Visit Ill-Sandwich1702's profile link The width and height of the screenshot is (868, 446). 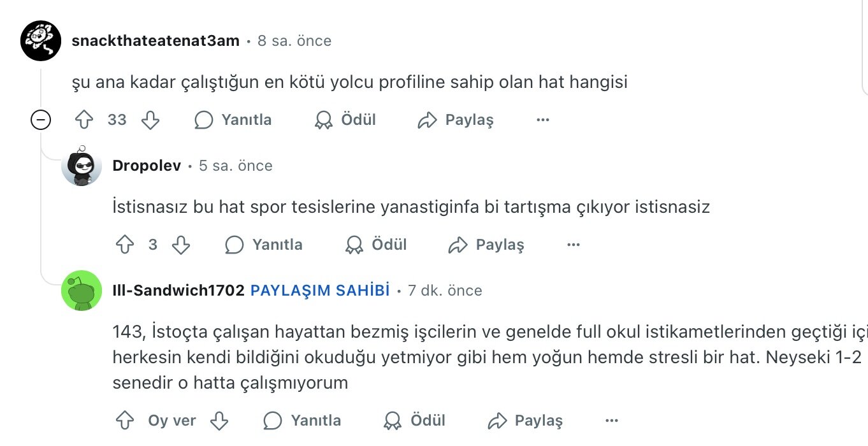178,291
